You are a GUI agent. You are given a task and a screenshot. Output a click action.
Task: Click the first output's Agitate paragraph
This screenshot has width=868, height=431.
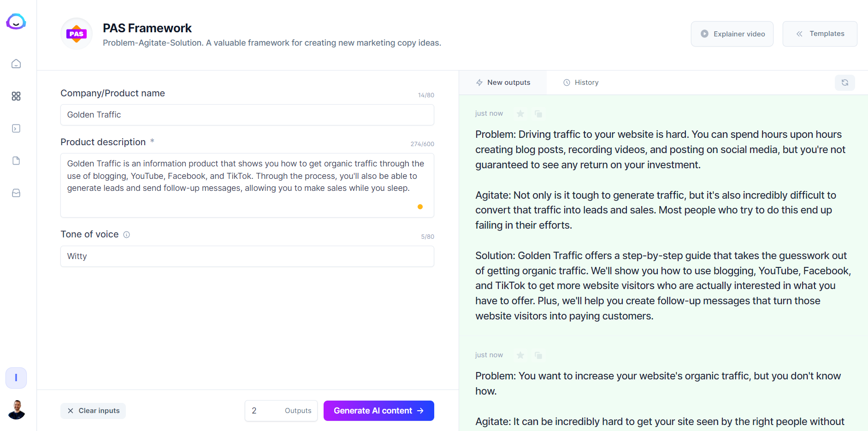[x=655, y=210]
